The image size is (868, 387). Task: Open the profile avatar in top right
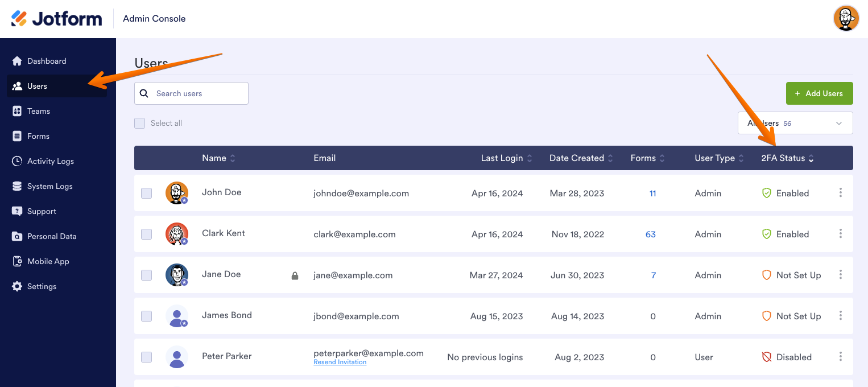click(846, 18)
